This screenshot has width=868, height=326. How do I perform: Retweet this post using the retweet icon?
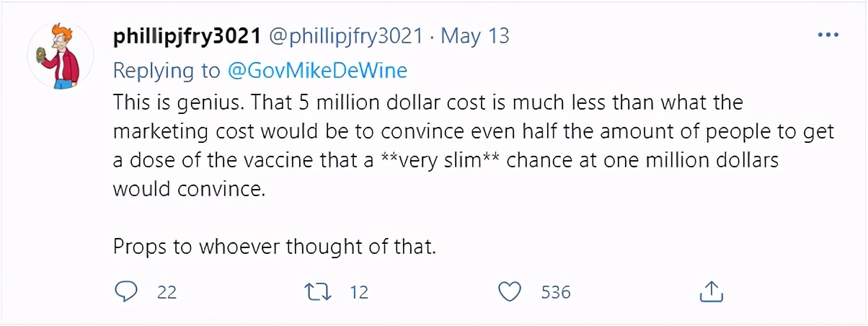pos(314,291)
